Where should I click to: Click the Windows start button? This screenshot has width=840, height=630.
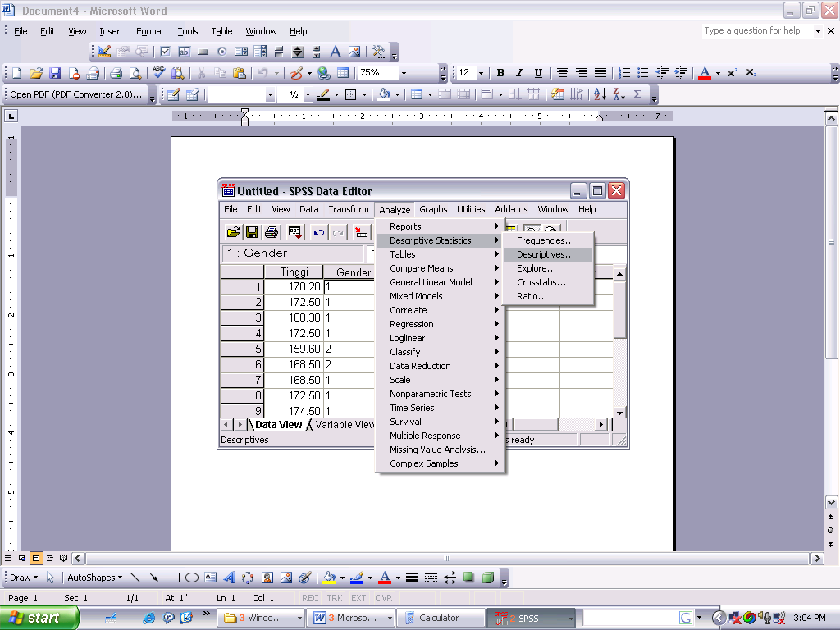click(39, 618)
